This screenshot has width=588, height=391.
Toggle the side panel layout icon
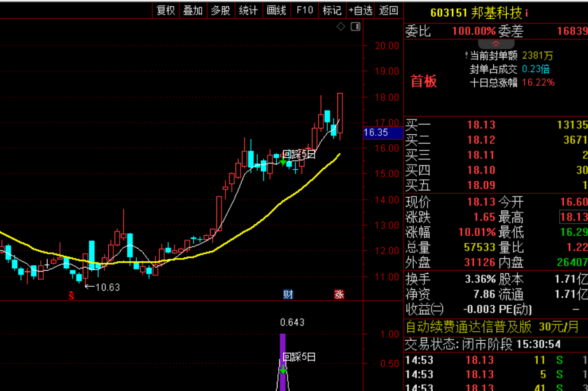coord(356,27)
